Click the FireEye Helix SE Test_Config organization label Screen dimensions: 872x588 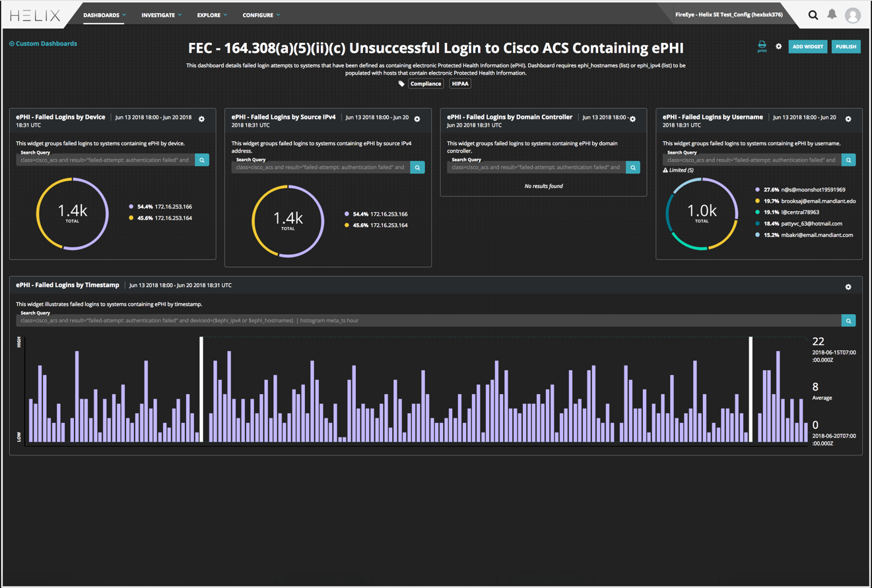point(729,15)
